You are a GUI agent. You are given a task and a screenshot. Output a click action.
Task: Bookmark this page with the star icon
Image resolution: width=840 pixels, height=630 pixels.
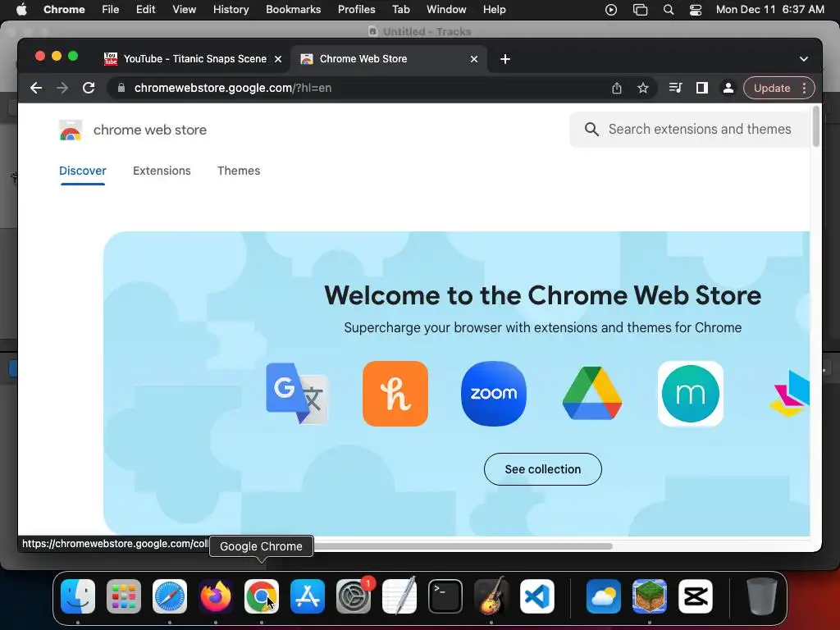643,88
